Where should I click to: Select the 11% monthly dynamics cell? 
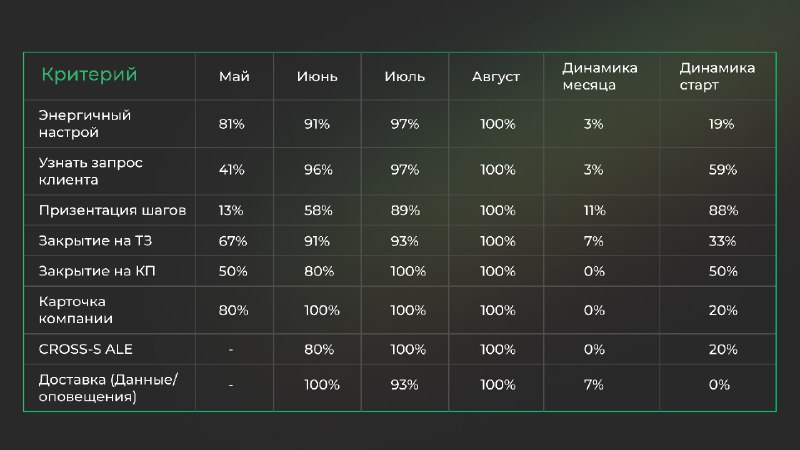click(x=595, y=210)
